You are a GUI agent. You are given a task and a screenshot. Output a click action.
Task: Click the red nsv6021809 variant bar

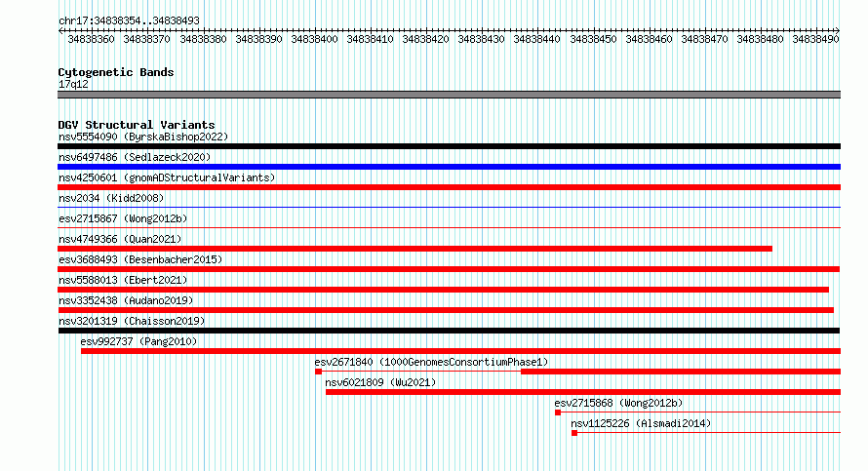coord(583,392)
